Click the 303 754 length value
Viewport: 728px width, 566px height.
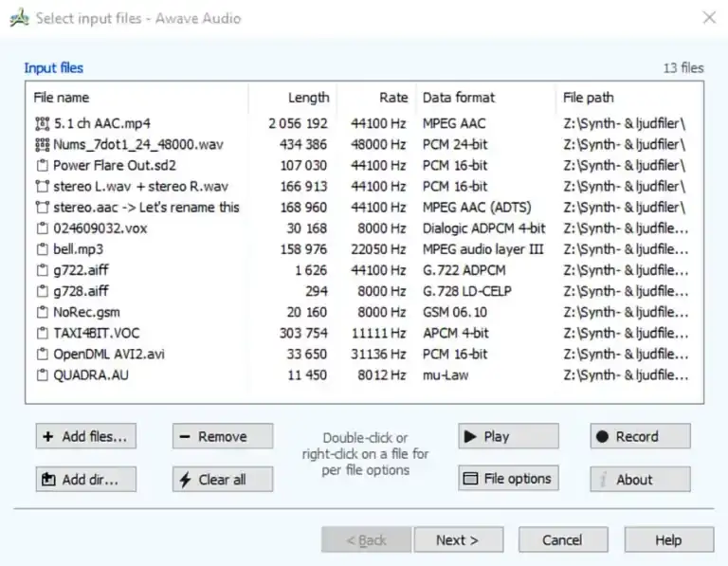click(303, 333)
